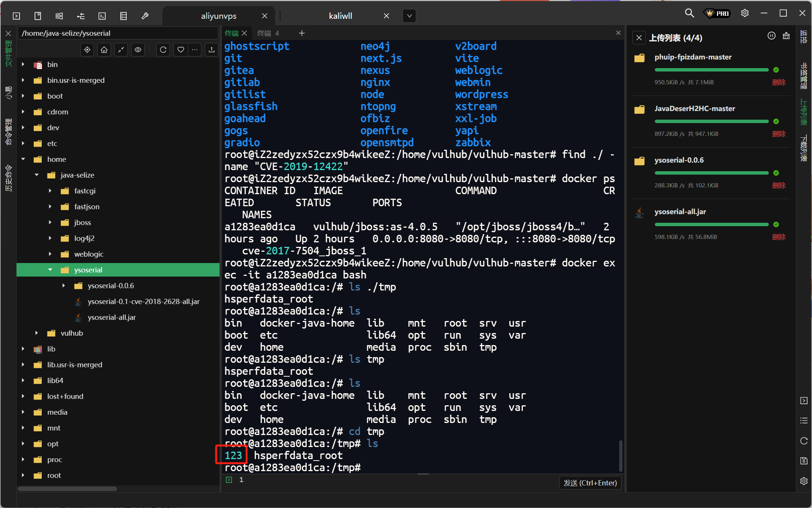Pause uploads using the pause icon
Screen dimensions: 812x508
pos(771,36)
